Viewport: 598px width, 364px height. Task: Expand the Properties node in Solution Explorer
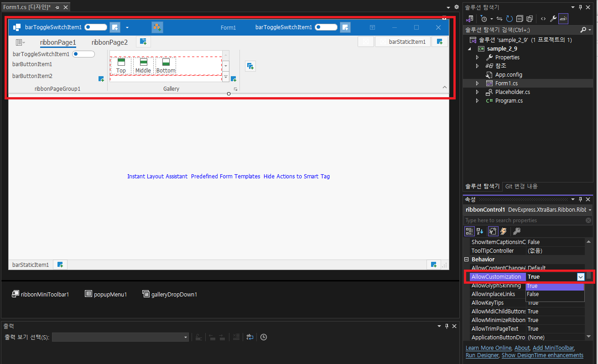(x=478, y=57)
